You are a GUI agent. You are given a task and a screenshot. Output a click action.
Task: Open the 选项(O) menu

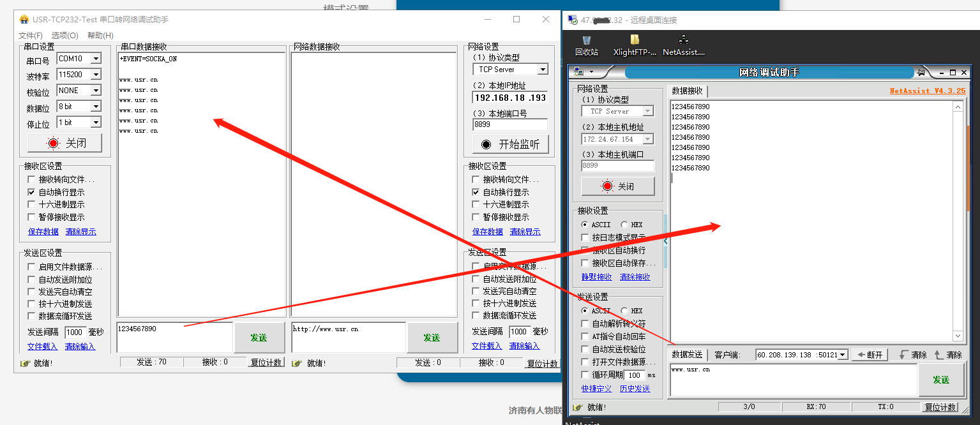[65, 36]
